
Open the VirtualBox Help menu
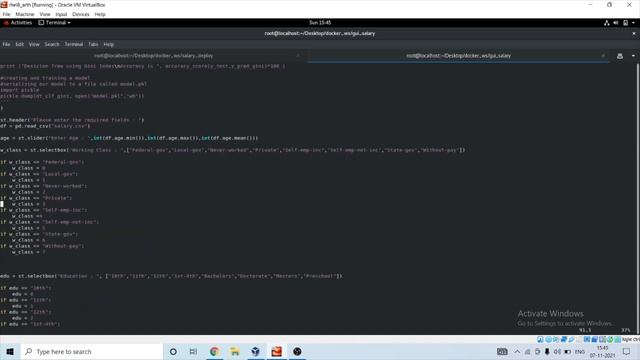tap(100, 14)
